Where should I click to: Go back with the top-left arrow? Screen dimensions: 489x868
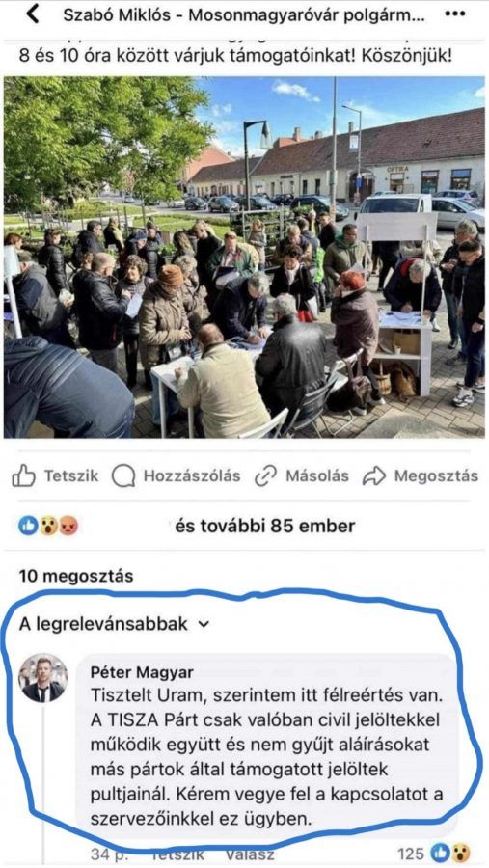pos(33,14)
